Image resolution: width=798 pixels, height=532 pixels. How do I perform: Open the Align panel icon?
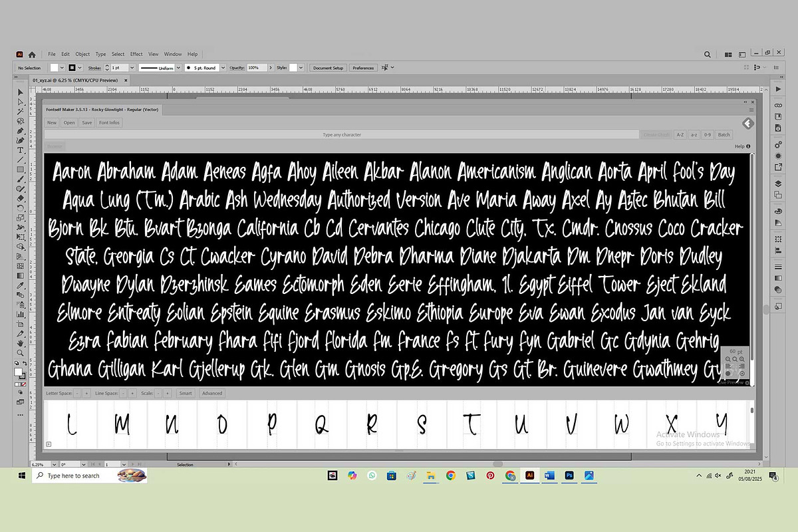coord(778,250)
